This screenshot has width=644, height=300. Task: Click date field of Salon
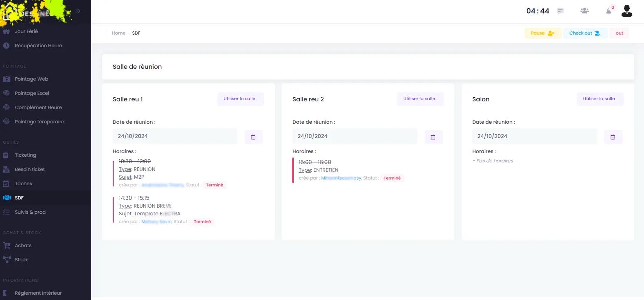534,136
